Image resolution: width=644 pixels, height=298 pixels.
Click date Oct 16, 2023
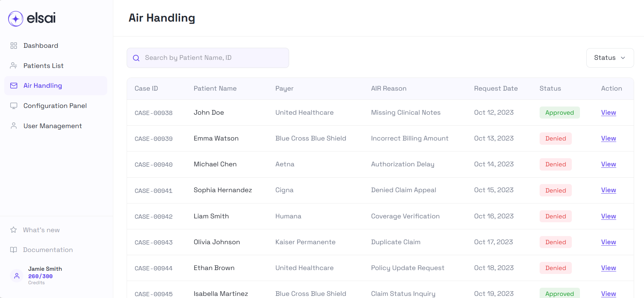(494, 216)
